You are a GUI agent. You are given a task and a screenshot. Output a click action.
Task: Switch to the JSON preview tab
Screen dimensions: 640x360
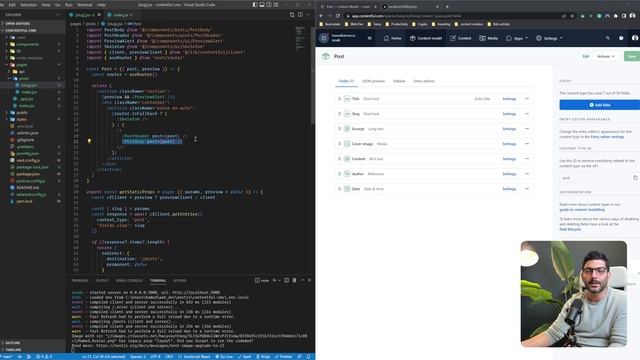[373, 81]
